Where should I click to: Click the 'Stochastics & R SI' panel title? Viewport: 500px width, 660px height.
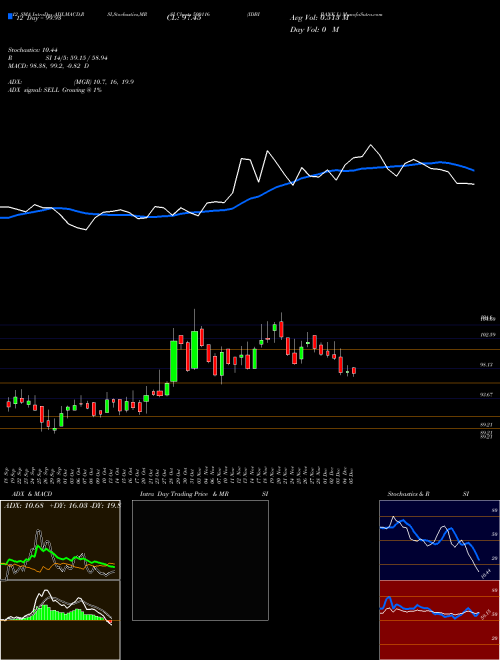coord(428,494)
